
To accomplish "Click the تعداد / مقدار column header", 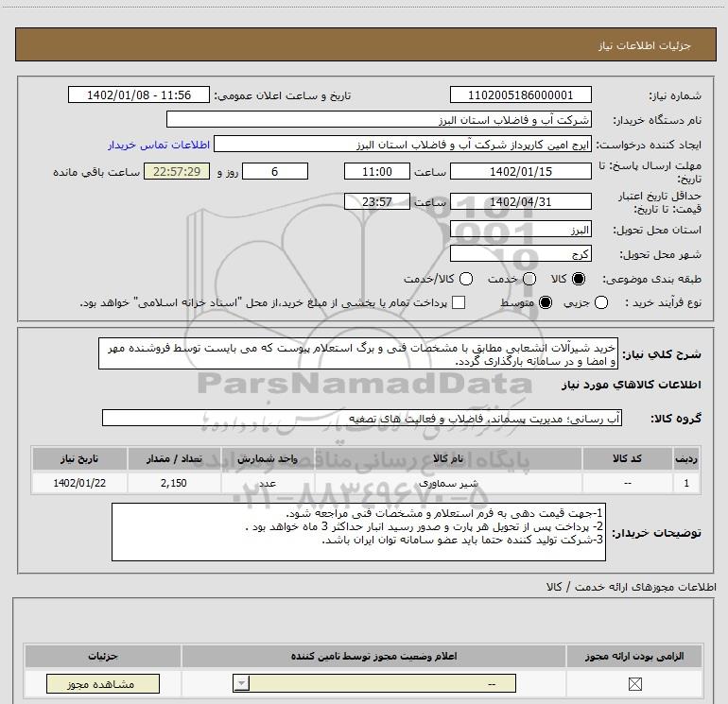I will [174, 458].
